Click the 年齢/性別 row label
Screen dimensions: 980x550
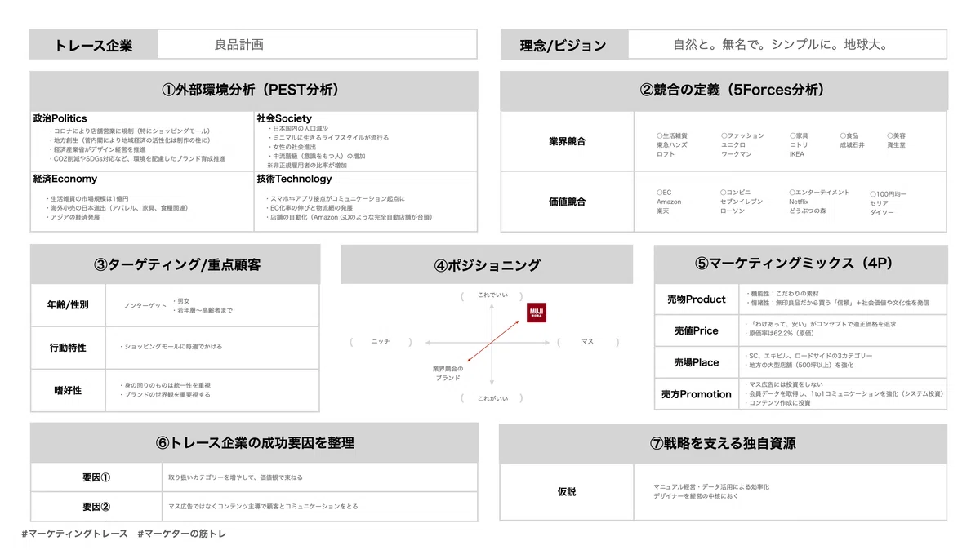coord(68,305)
